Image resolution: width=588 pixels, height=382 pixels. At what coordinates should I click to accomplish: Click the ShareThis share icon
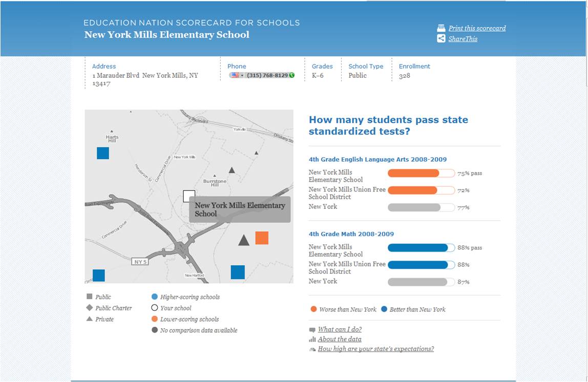point(441,38)
